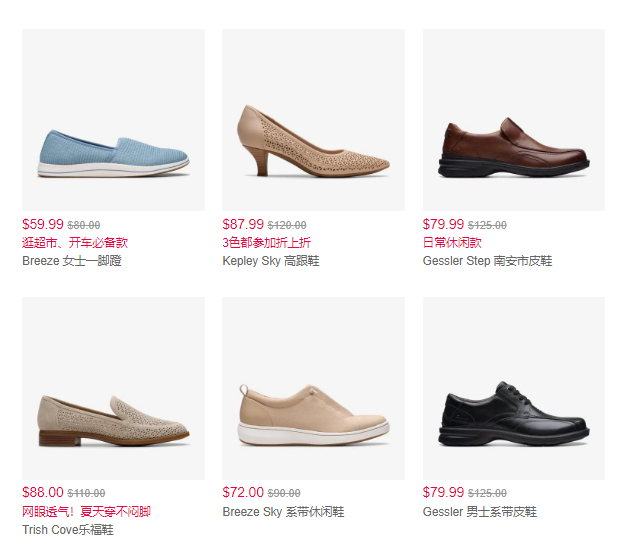
Task: Click the 3色都参加折上折 promo text
Action: [266, 243]
